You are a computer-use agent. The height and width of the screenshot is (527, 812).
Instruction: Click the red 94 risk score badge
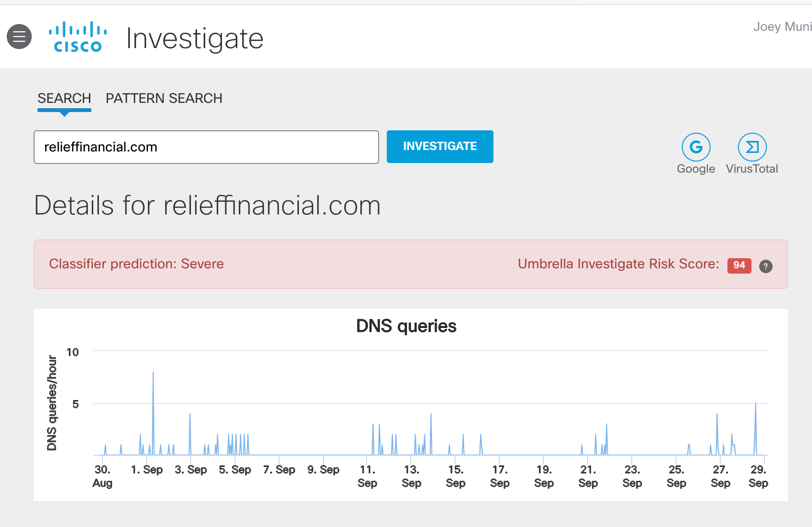click(x=739, y=265)
